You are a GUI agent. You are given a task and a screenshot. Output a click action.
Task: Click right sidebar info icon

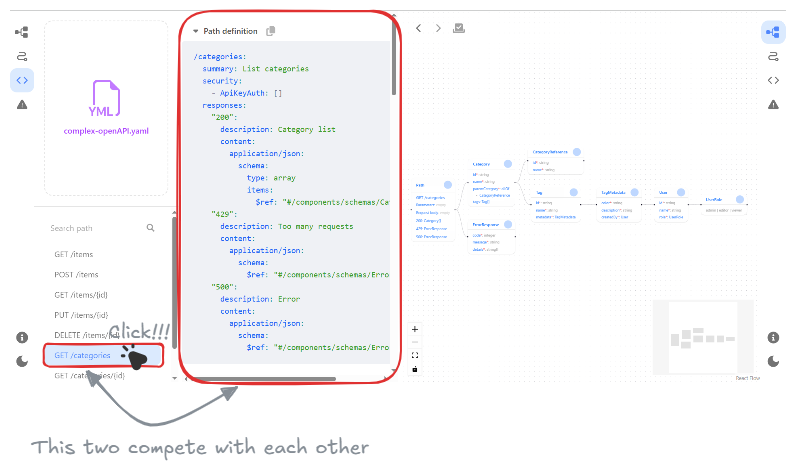pos(773,338)
